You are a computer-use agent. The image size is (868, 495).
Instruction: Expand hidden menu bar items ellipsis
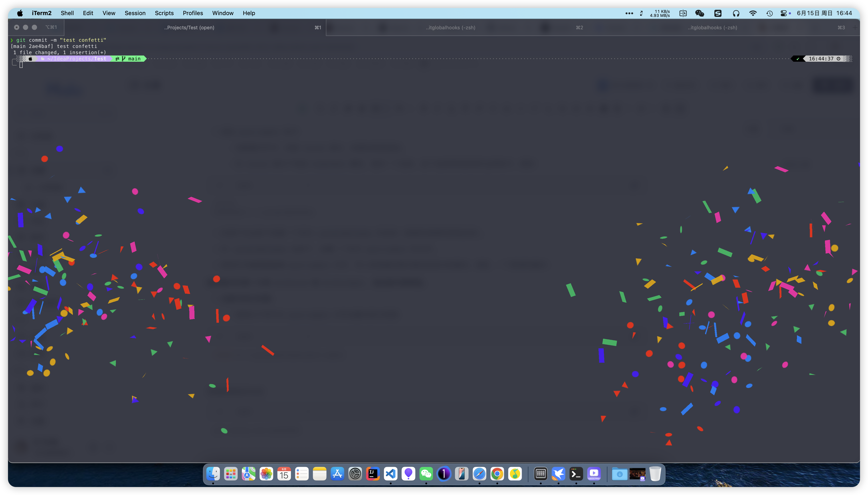point(629,13)
